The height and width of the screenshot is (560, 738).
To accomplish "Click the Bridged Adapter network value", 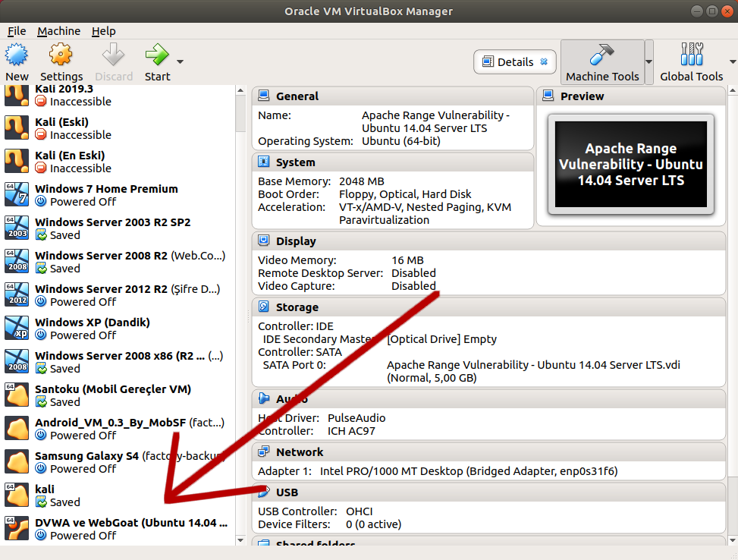I will point(469,471).
